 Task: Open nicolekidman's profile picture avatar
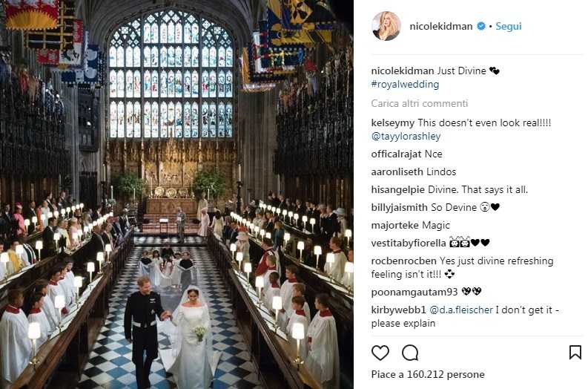click(x=386, y=26)
